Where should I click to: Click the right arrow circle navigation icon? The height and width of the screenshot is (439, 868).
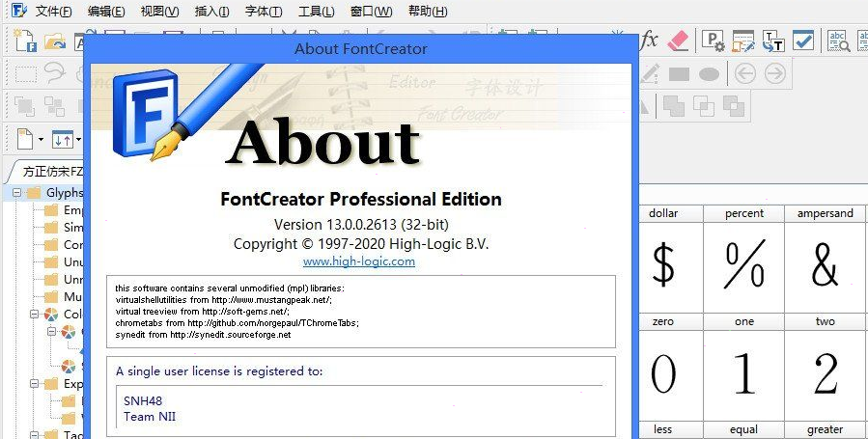[x=775, y=73]
